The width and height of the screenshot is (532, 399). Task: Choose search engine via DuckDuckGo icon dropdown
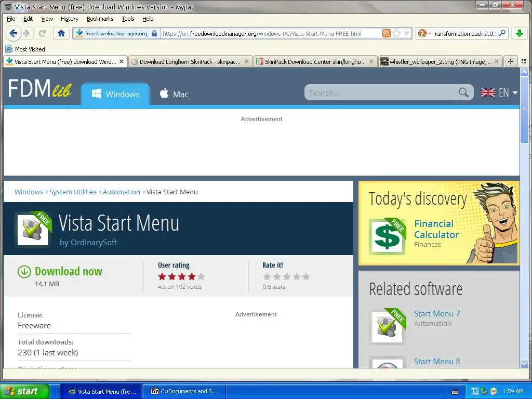click(424, 33)
